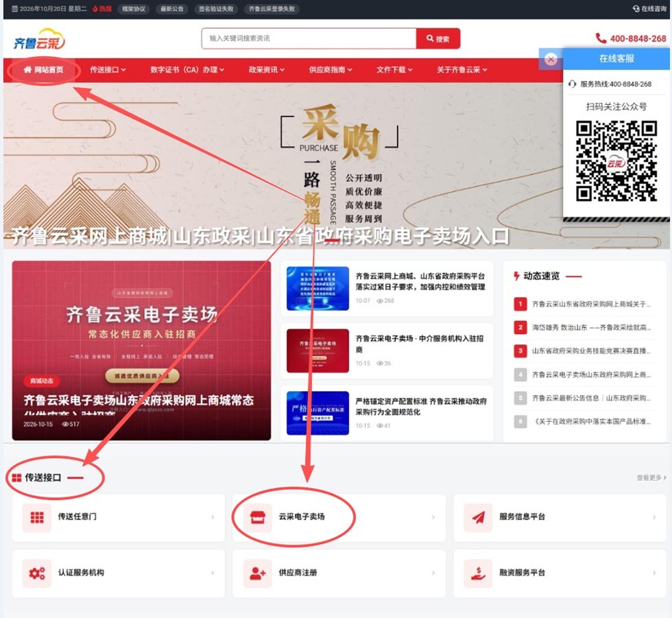
Task: Click the gears icon of 认证服务机构
Action: coord(37,573)
